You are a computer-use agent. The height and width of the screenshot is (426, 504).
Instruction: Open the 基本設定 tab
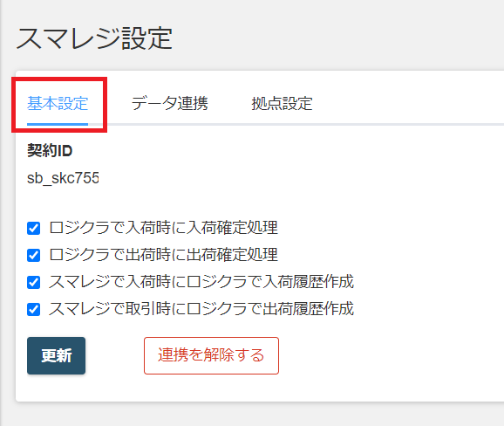coord(58,104)
